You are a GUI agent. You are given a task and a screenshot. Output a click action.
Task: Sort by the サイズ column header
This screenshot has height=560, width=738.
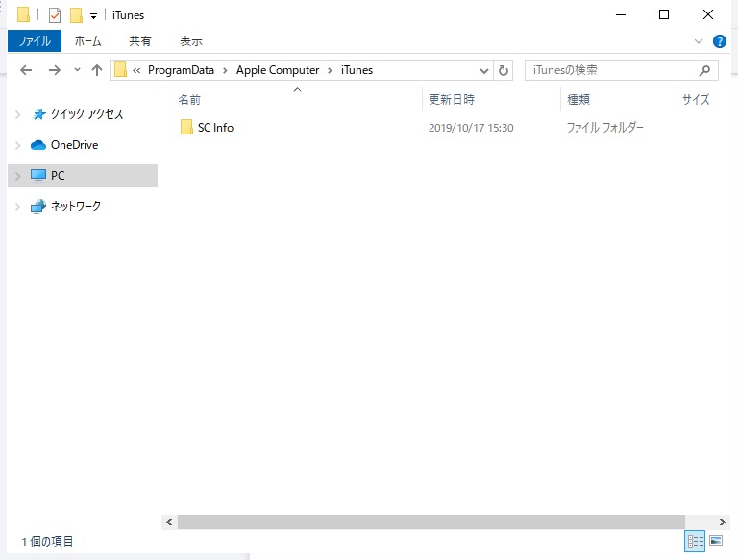pyautogui.click(x=696, y=100)
